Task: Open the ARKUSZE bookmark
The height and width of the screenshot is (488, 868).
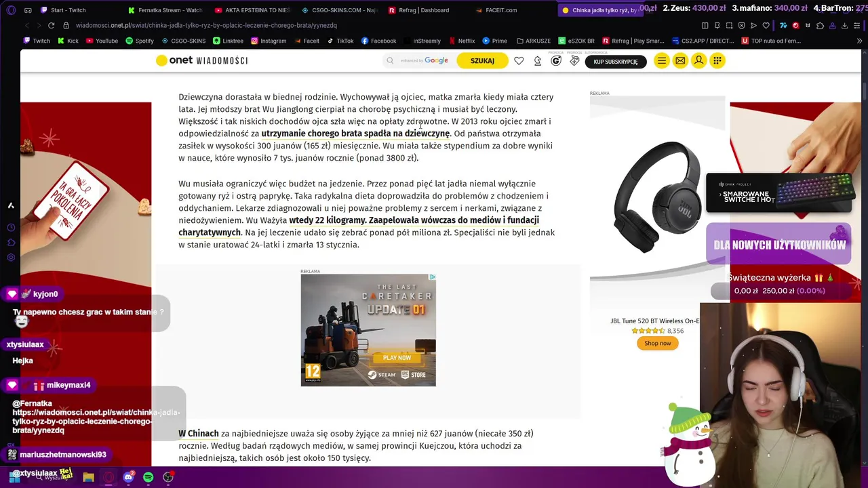Action: pos(533,41)
